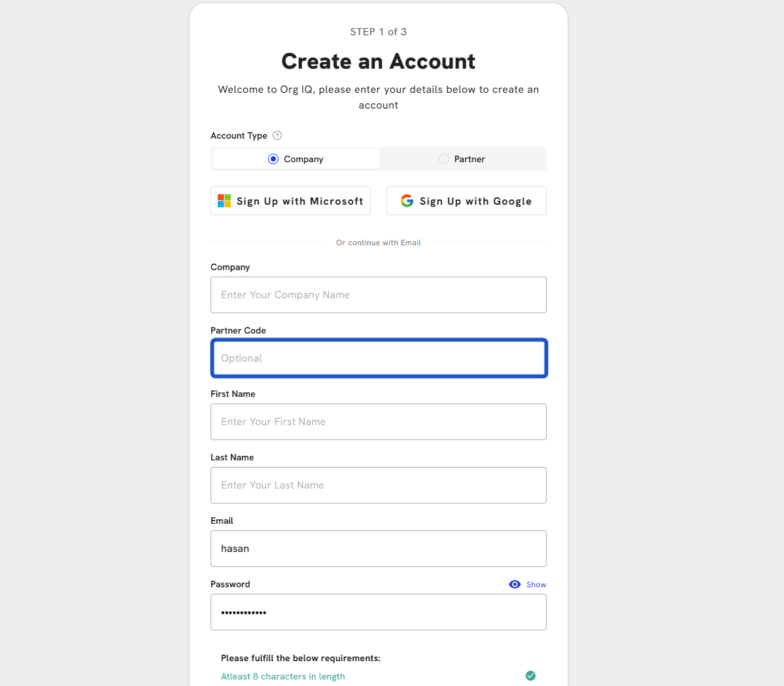Screen dimensions: 784x686
Task: Toggle password visibility with the eye icon
Action: 515,585
